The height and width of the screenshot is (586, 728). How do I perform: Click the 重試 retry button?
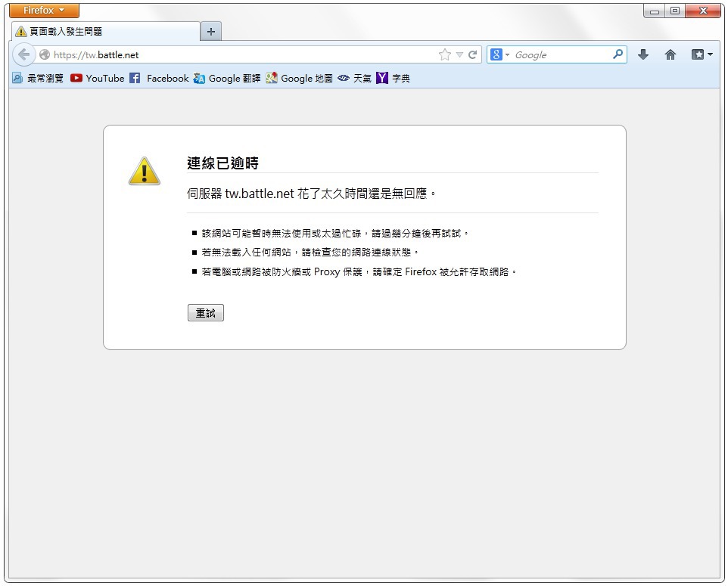206,313
